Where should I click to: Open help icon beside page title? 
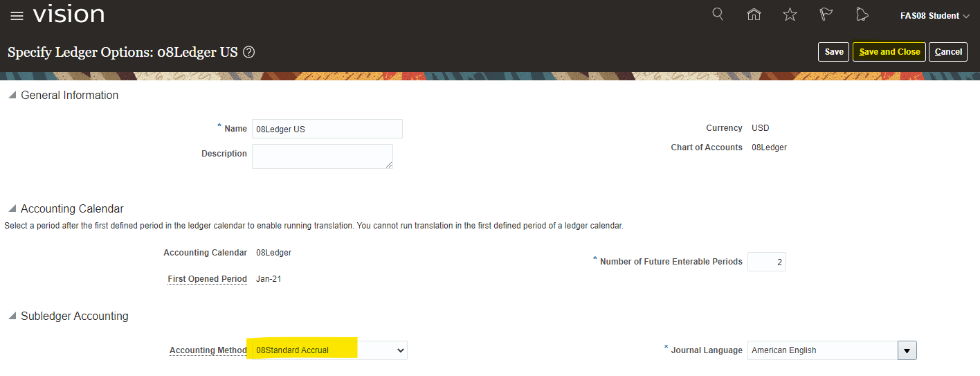(x=249, y=52)
